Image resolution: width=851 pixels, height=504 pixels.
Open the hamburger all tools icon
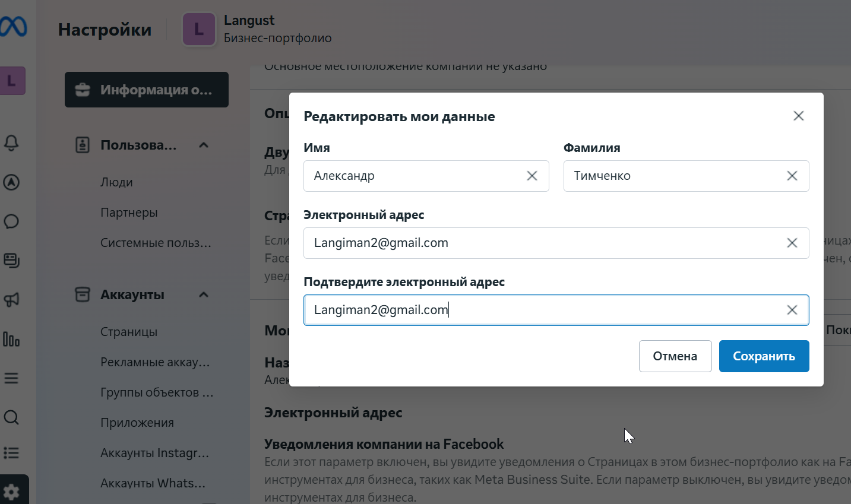tap(11, 378)
